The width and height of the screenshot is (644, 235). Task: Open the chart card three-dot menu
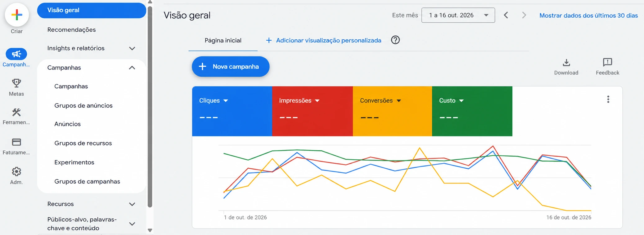coord(608,99)
